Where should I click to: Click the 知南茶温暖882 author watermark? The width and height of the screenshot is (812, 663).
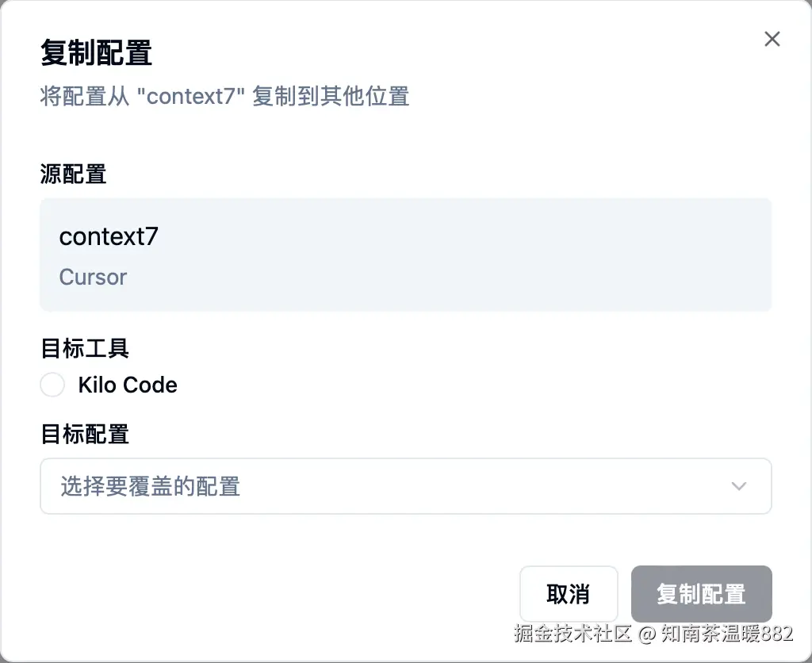726,634
